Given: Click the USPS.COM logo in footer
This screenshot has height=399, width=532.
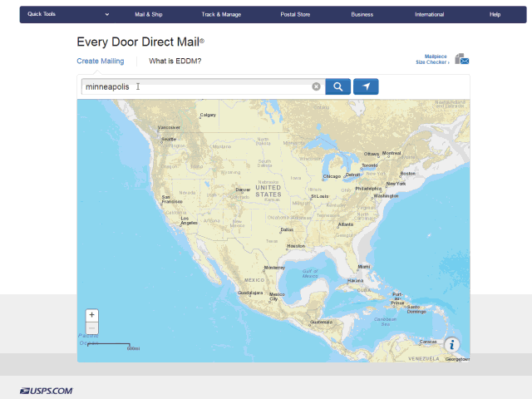Looking at the screenshot, I should tap(47, 391).
